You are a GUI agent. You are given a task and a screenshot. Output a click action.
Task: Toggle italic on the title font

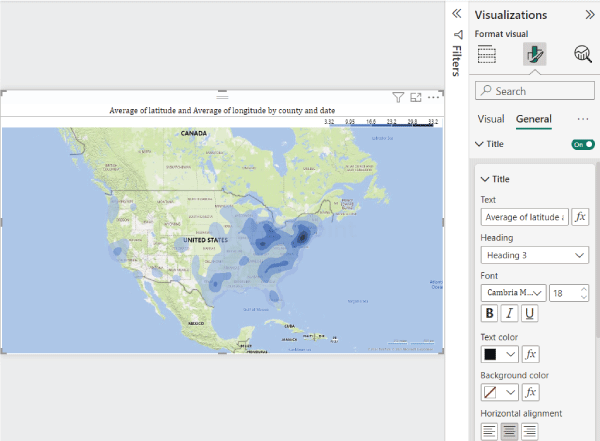tap(509, 314)
